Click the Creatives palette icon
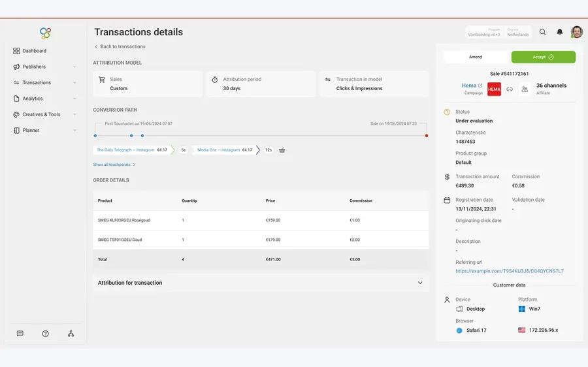Screen dimensions: 588x367 coord(16,114)
